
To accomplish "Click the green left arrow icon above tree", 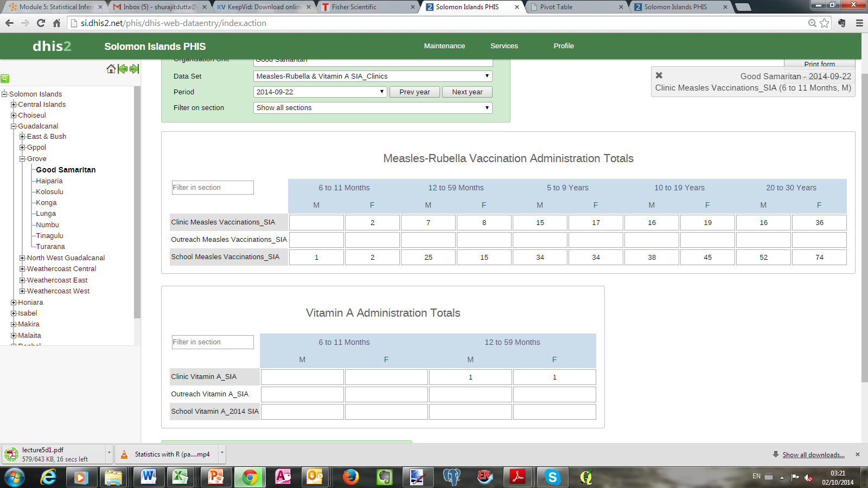I will 123,69.
